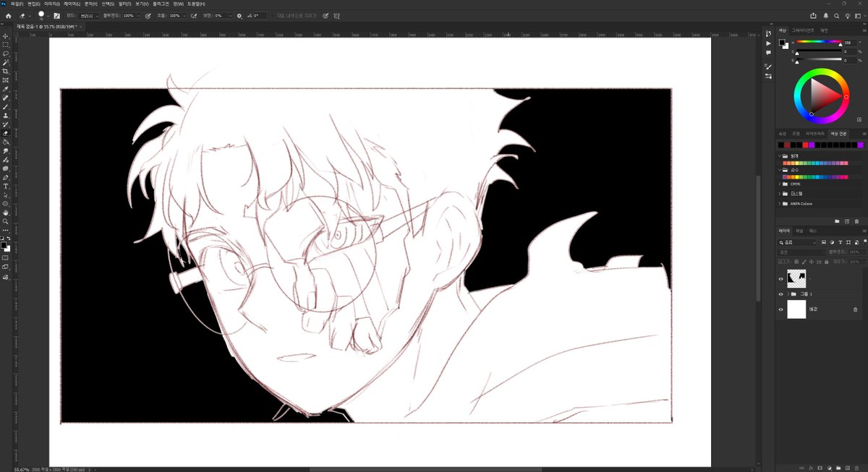Swap foreground and background colors arrow

(x=9, y=239)
